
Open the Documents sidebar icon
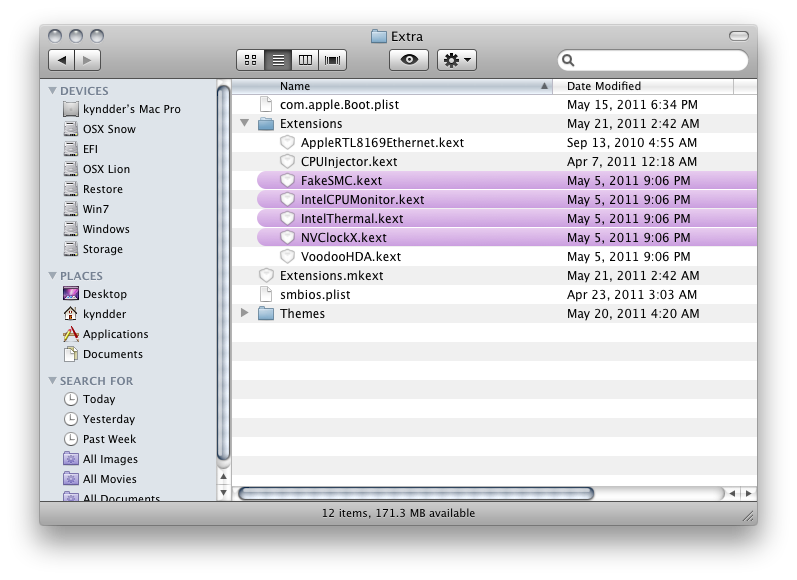pos(71,354)
